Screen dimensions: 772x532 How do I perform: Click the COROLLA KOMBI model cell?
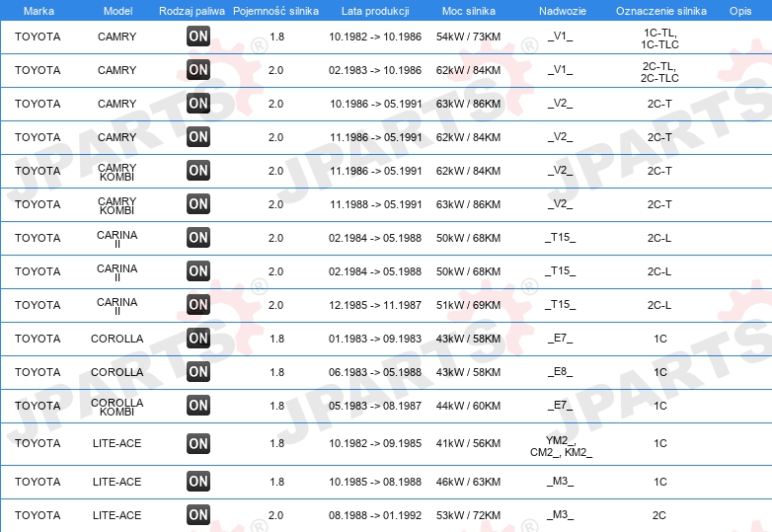click(117, 407)
